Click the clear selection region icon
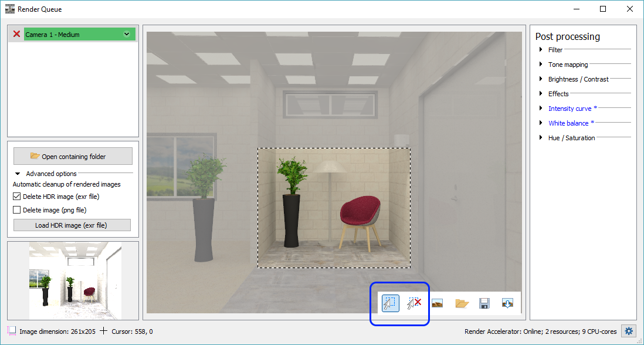The height and width of the screenshot is (345, 644). click(x=414, y=303)
